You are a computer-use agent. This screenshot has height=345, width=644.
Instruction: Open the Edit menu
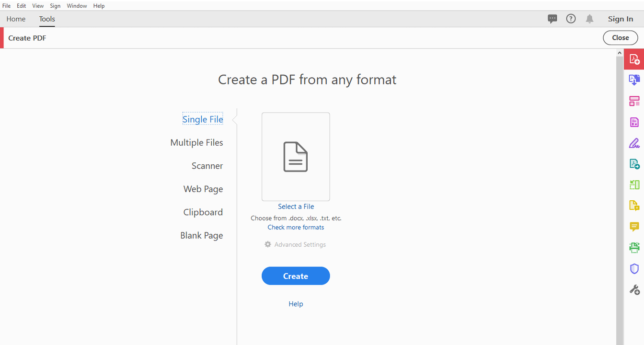click(22, 6)
